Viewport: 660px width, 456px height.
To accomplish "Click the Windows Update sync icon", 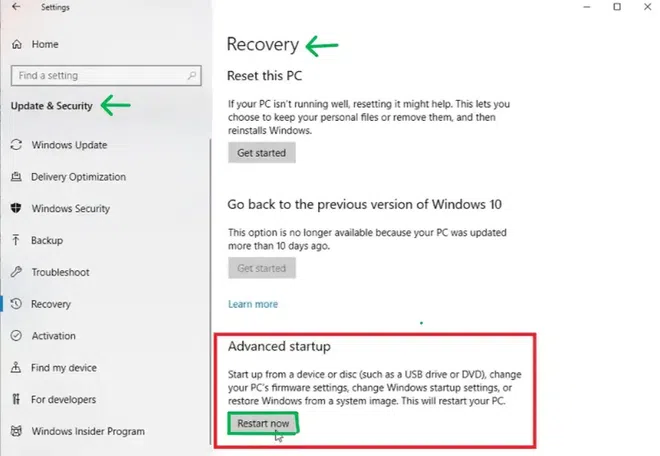I will pyautogui.click(x=16, y=145).
